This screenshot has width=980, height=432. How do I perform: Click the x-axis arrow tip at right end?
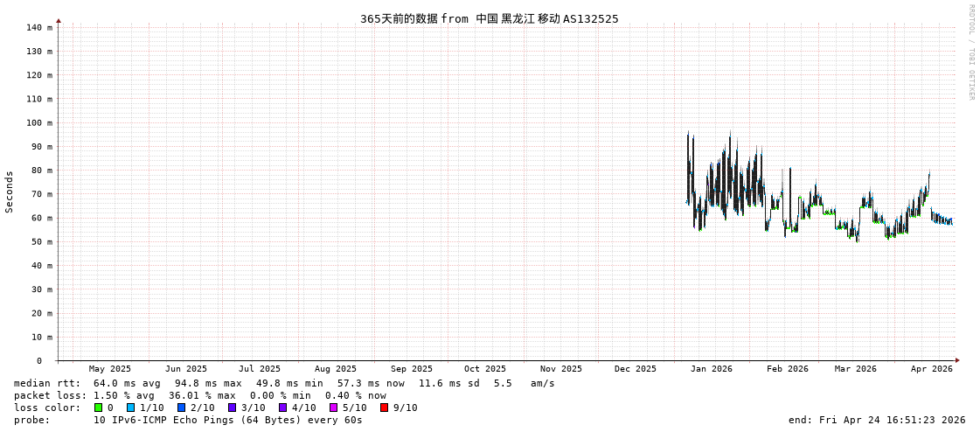pos(957,360)
